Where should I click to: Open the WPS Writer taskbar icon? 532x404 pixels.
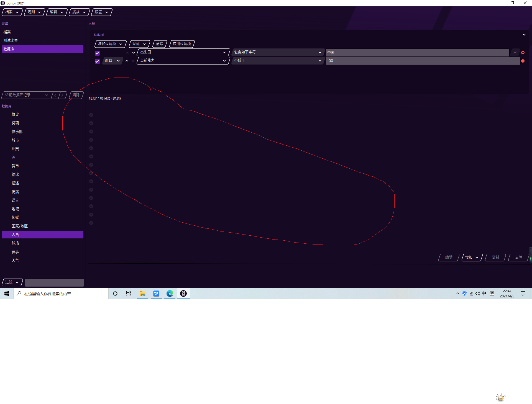[x=156, y=294]
